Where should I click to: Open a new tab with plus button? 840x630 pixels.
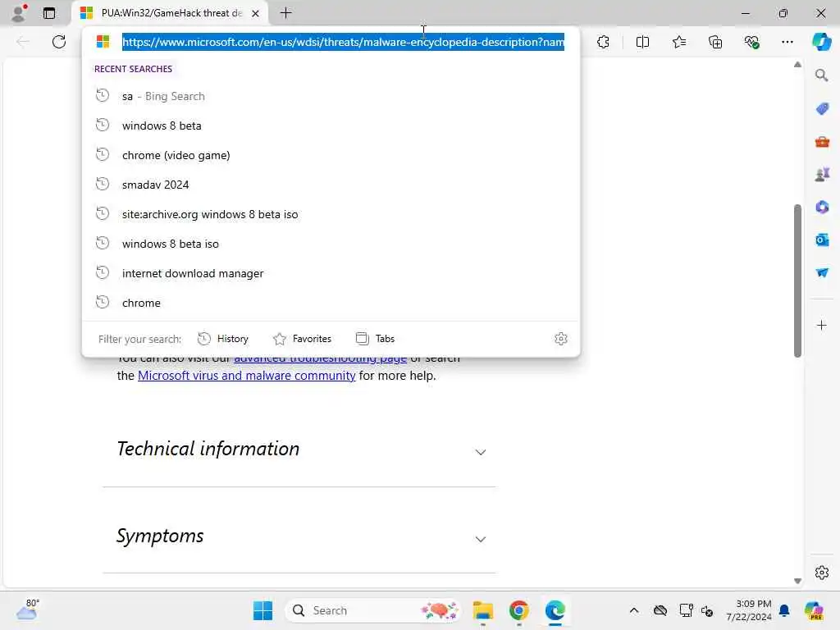286,13
